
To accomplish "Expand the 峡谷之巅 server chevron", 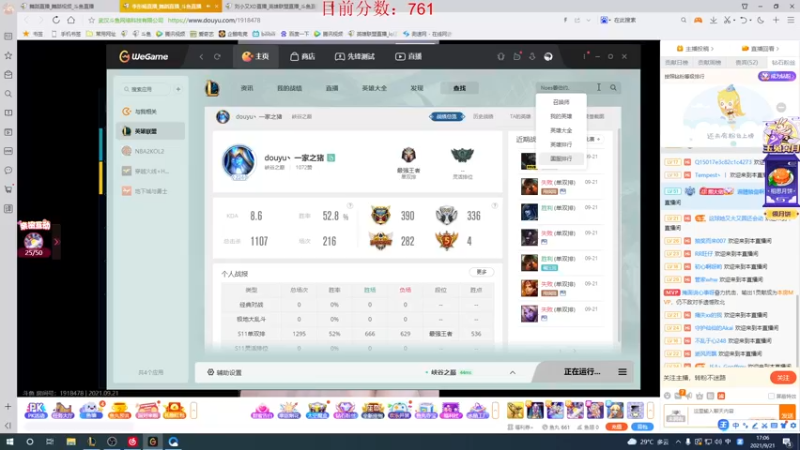I will (x=512, y=372).
